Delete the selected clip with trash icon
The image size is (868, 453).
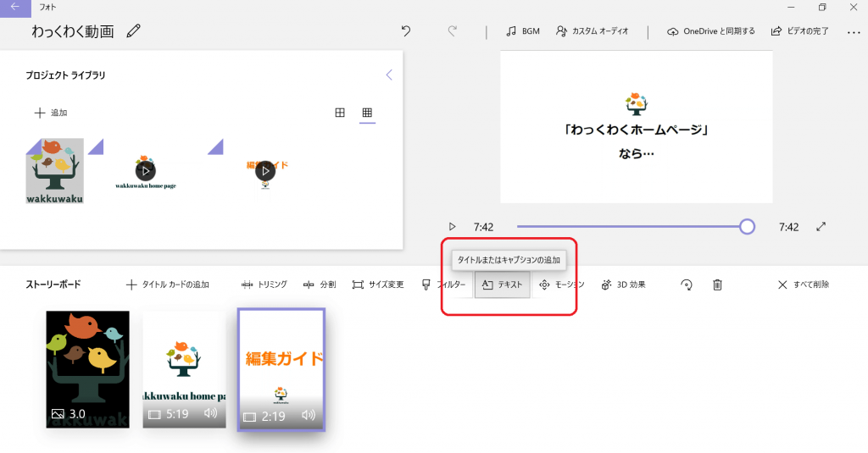(717, 285)
